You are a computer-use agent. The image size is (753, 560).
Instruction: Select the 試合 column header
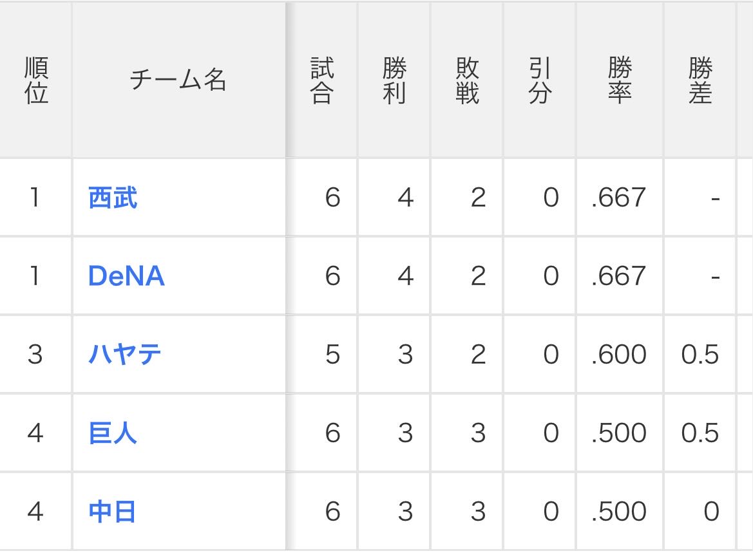321,80
